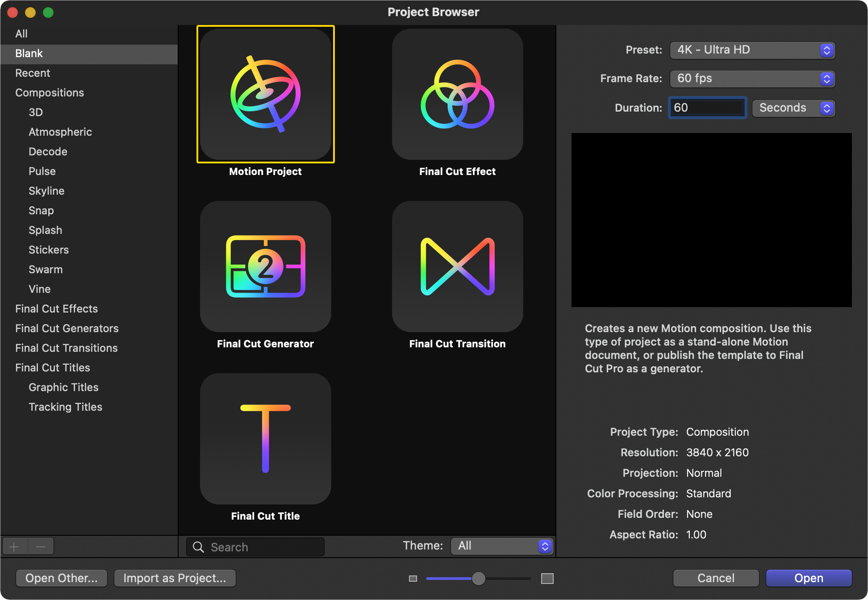Click the search magnifier icon

(198, 547)
